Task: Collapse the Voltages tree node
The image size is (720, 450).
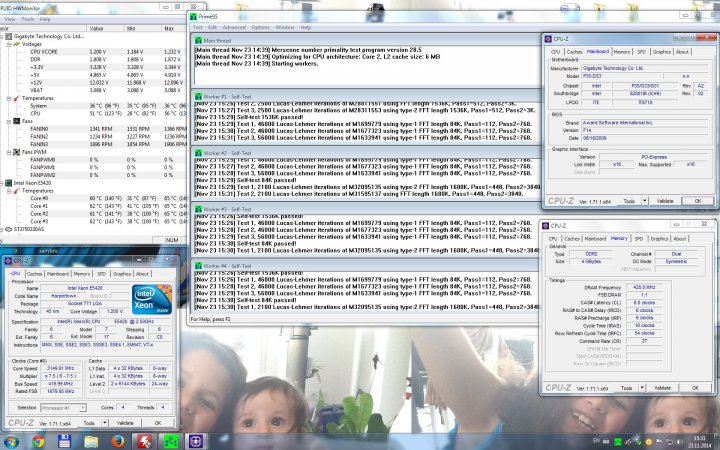Action: tap(9, 44)
